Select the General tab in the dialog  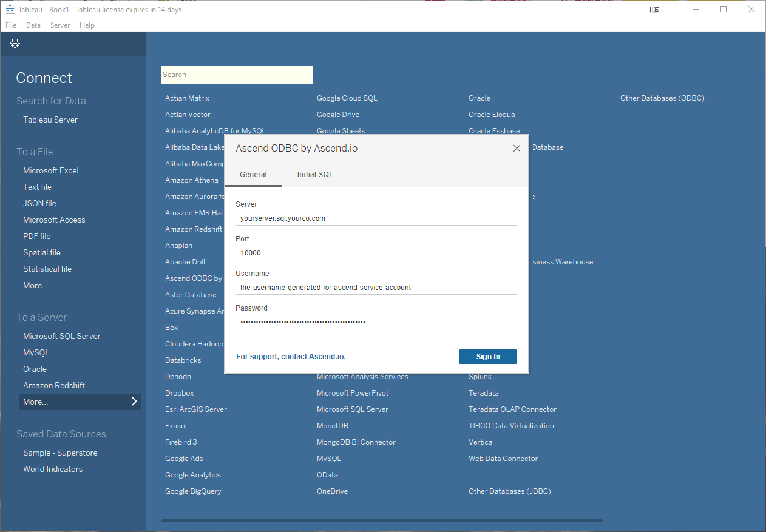253,175
